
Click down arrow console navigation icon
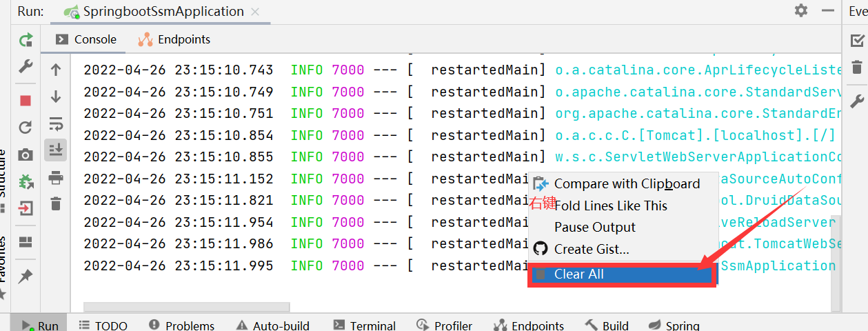56,97
